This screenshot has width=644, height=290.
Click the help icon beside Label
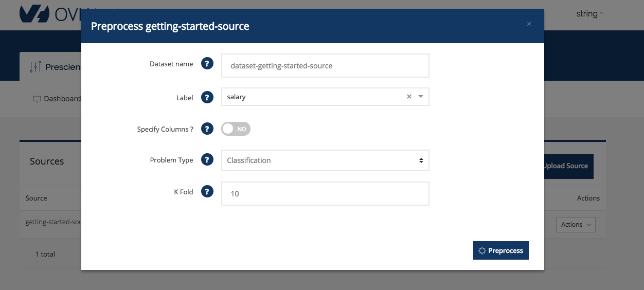(207, 97)
